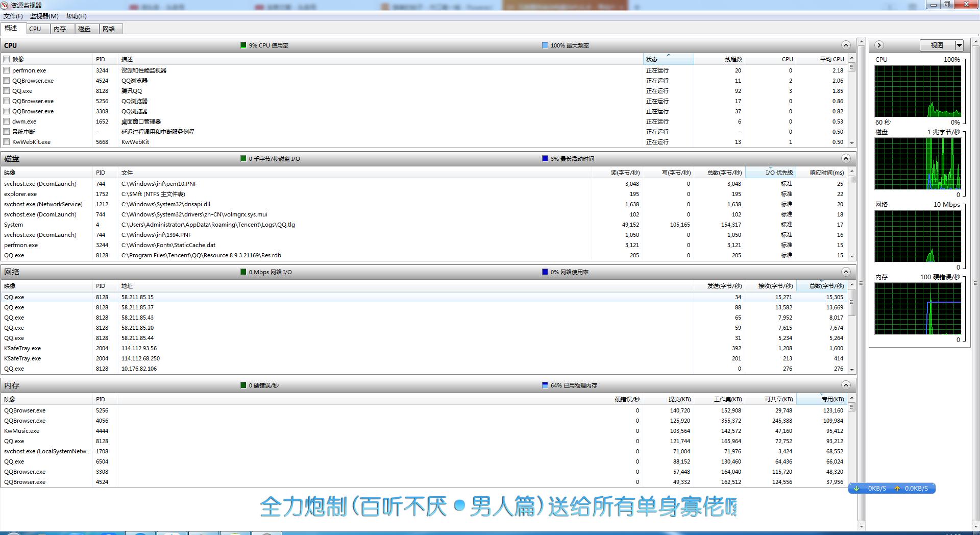Hide the graphs pane with arrow button
Image resolution: width=980 pixels, height=535 pixels.
tap(879, 45)
